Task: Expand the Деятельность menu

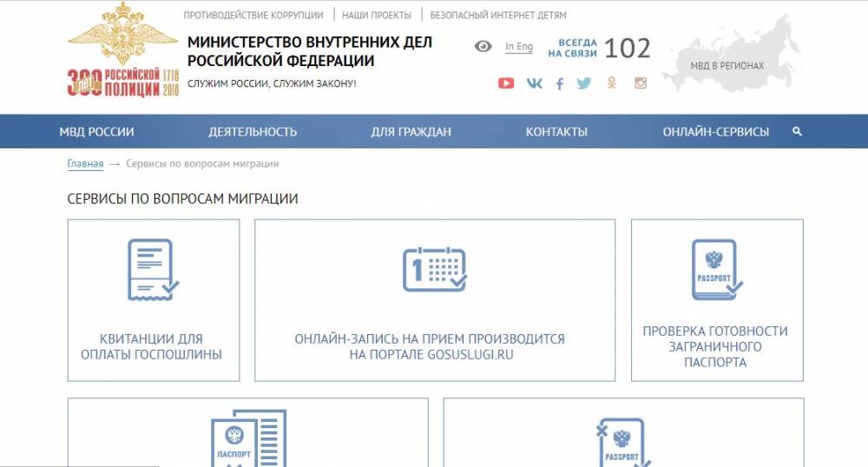Action: (253, 132)
